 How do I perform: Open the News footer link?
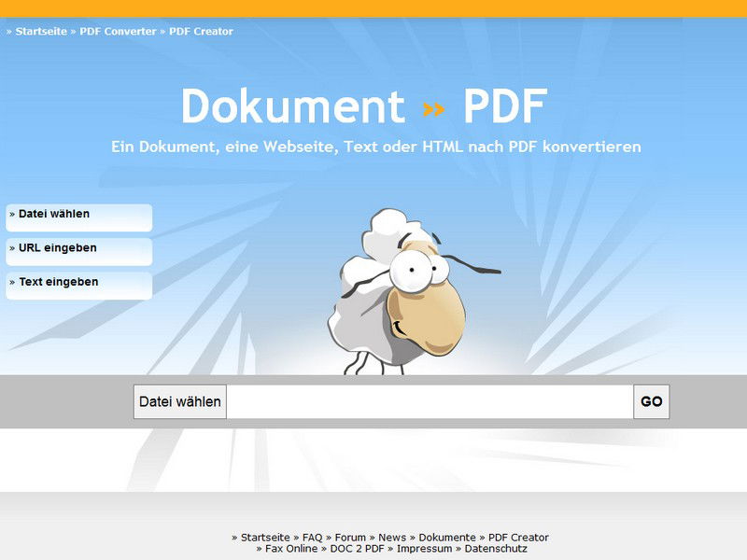click(x=392, y=538)
